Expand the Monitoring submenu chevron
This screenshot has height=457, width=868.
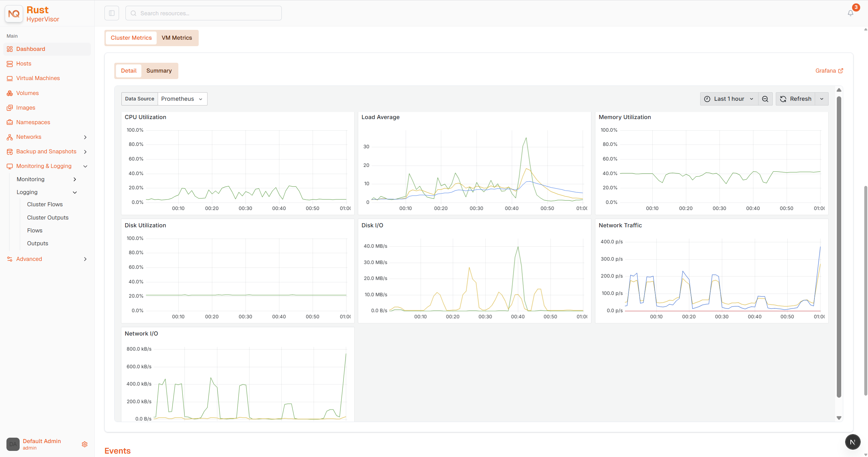pos(75,179)
